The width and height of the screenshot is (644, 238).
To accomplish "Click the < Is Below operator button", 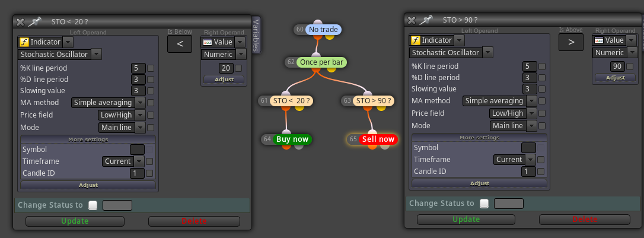I will [180, 44].
